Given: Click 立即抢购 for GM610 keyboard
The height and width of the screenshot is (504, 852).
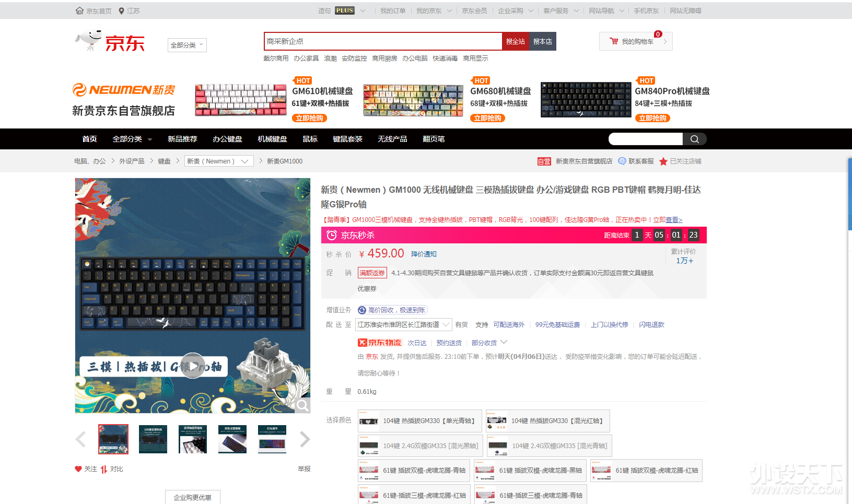Looking at the screenshot, I should point(309,118).
